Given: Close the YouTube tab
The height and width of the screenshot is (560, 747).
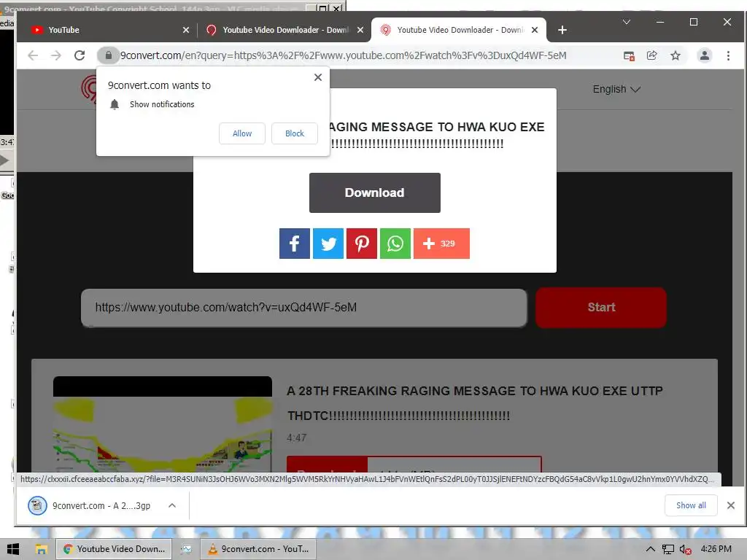Looking at the screenshot, I should [186, 30].
